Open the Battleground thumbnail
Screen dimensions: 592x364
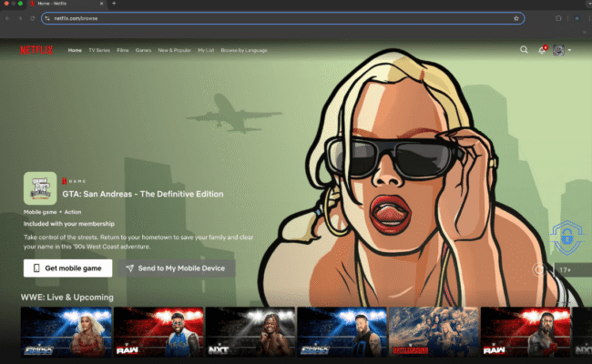point(434,332)
